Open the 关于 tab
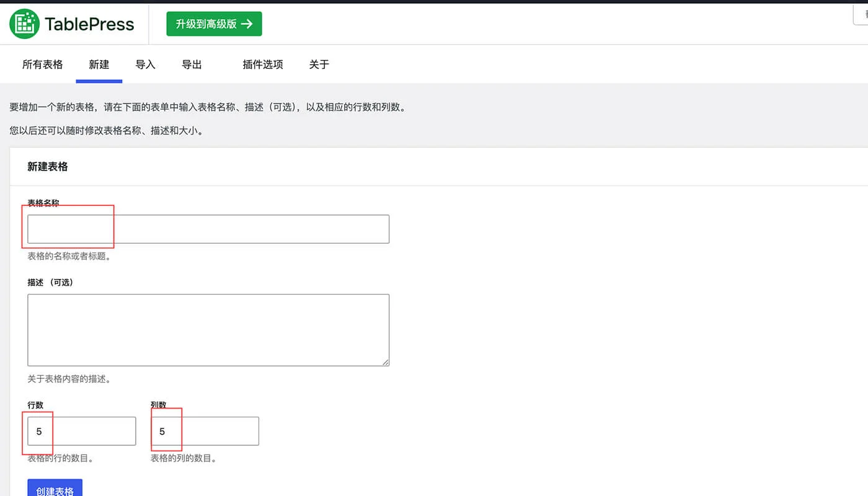The height and width of the screenshot is (496, 868). pos(318,64)
